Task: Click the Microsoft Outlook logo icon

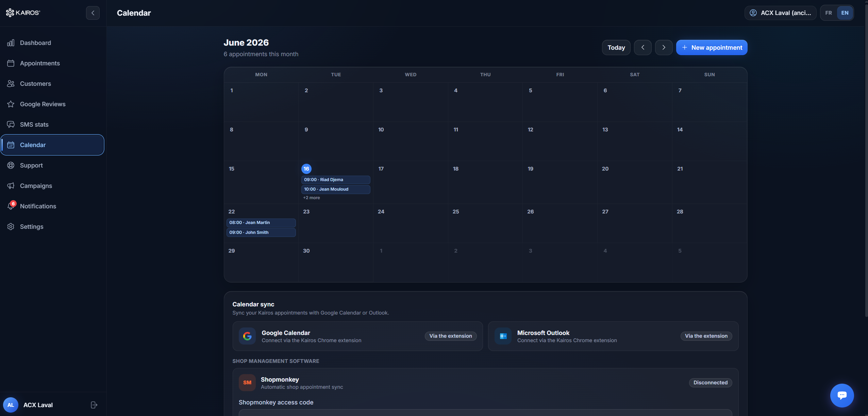Action: [503, 336]
